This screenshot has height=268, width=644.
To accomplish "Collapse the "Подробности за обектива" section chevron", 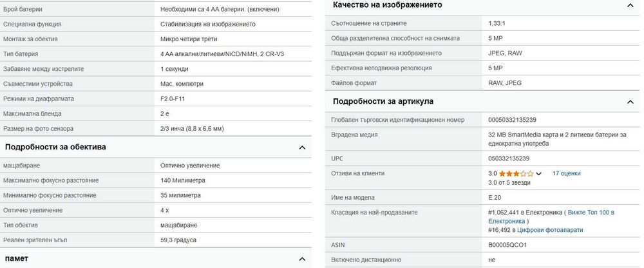I will coord(302,148).
